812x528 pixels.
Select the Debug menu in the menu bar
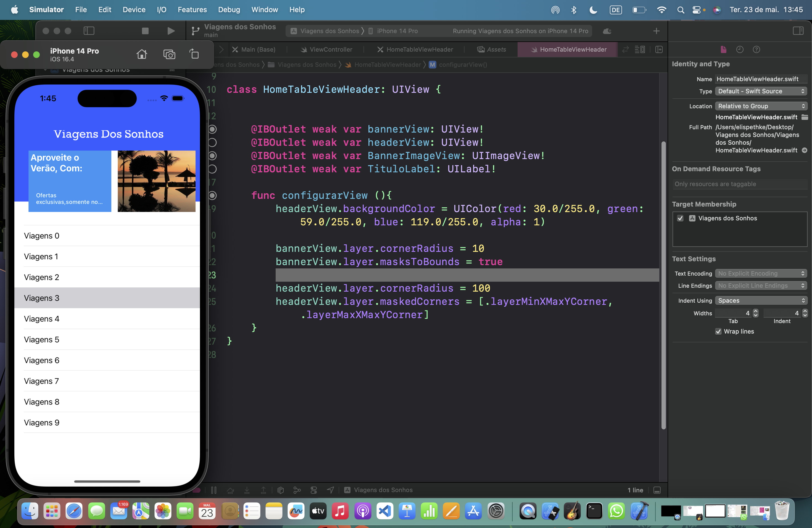coord(228,9)
